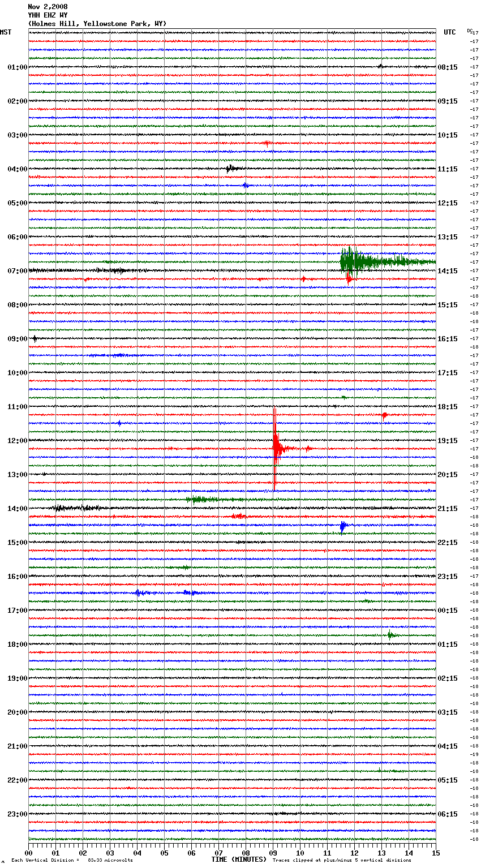Image resolution: width=481 pixels, height=868 pixels.
Task: Select the '19:00' MST time label
Action: (x=18, y=678)
